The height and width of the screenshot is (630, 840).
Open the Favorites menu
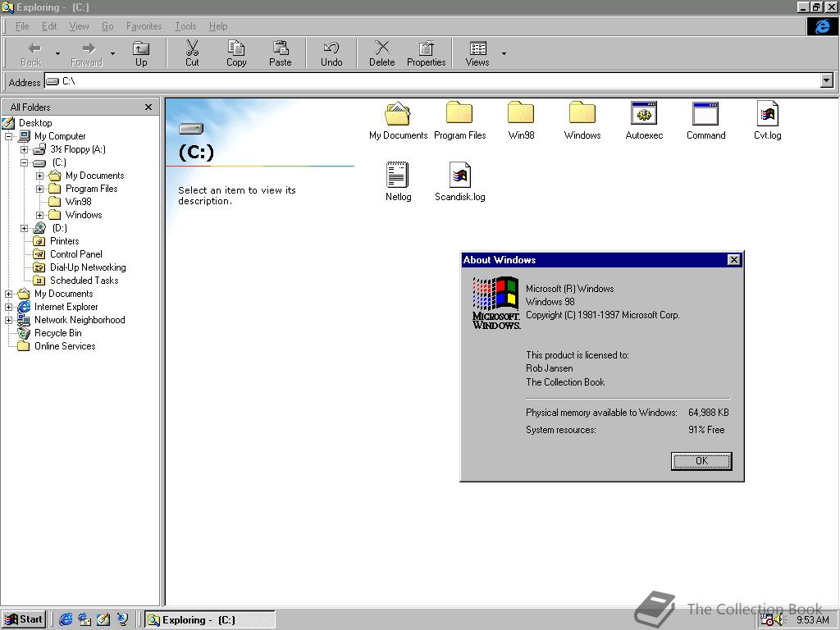[x=144, y=26]
